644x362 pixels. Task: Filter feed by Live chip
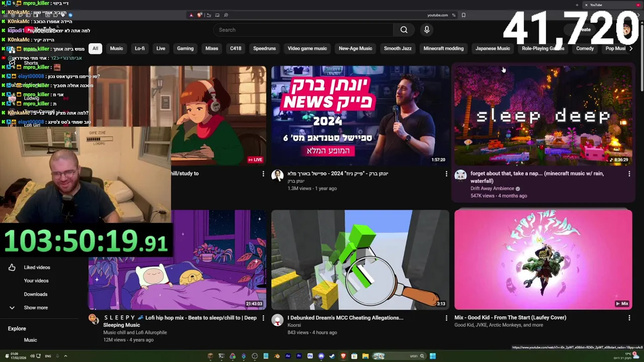160,49
